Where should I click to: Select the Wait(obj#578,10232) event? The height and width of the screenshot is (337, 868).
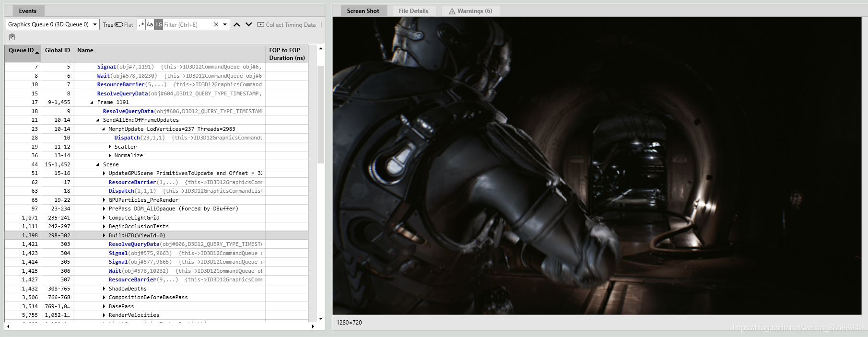(156, 271)
